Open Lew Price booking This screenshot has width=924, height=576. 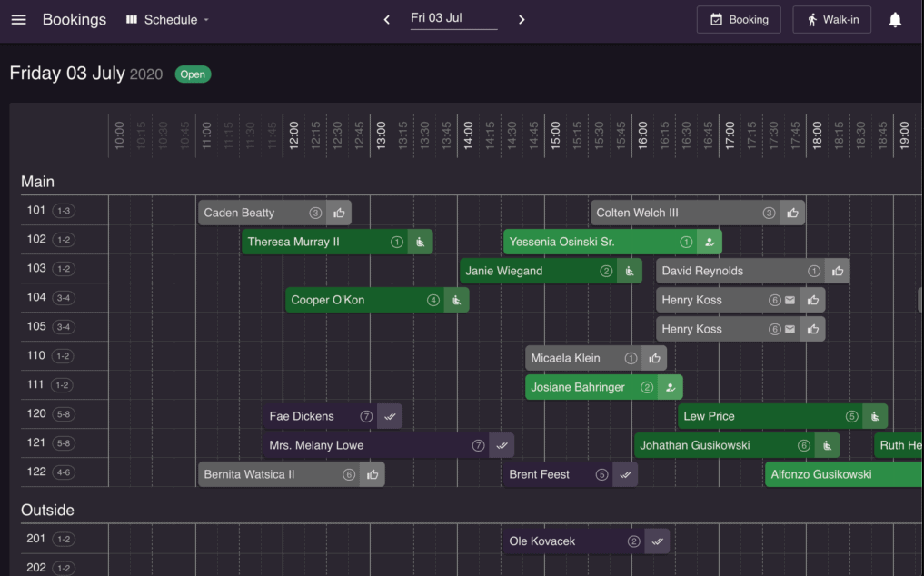(x=782, y=416)
